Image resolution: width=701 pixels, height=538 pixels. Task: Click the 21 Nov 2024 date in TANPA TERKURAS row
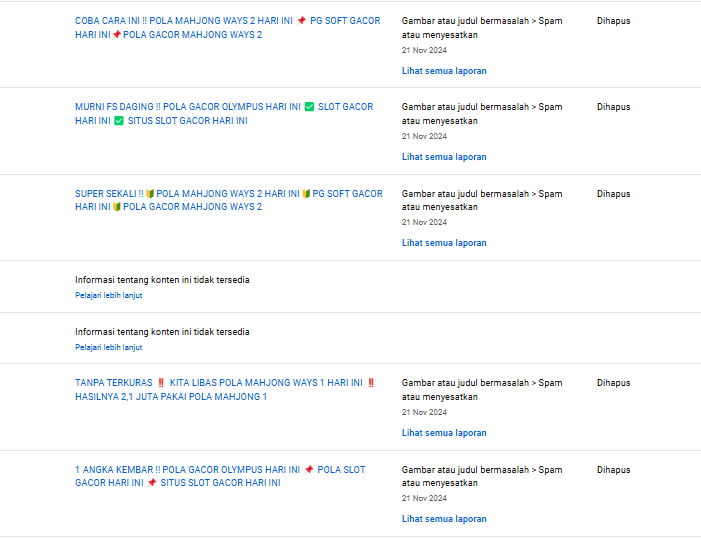pyautogui.click(x=424, y=412)
